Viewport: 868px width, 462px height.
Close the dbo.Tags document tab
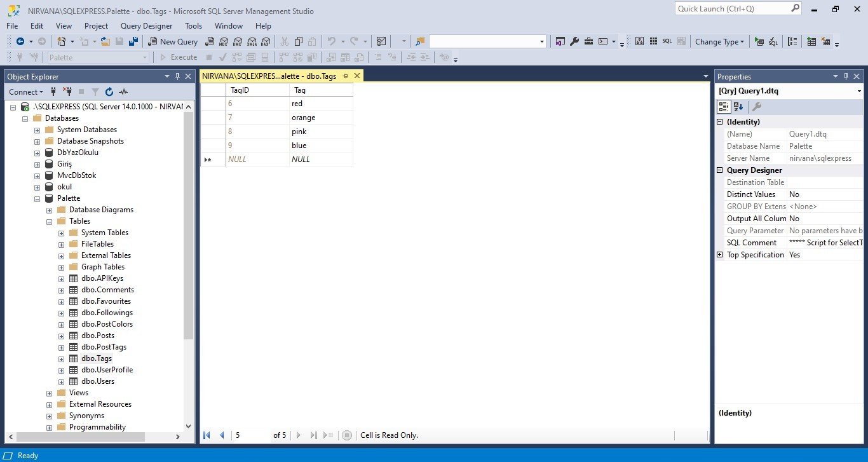(357, 76)
